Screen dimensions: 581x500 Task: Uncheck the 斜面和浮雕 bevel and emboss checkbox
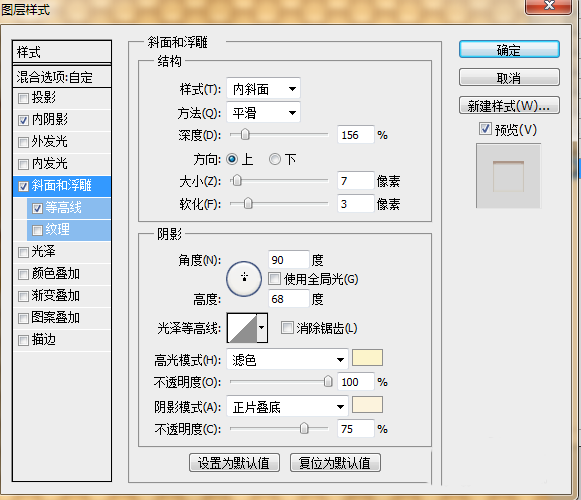(x=23, y=186)
